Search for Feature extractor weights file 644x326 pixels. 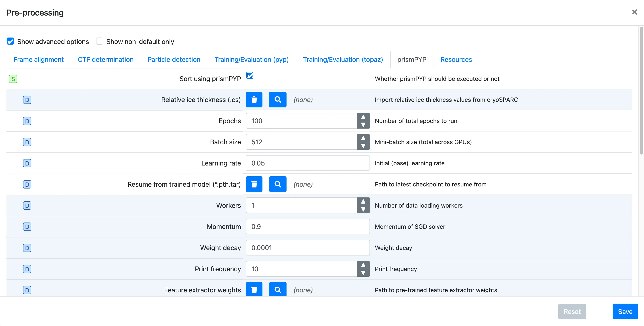coord(278,290)
